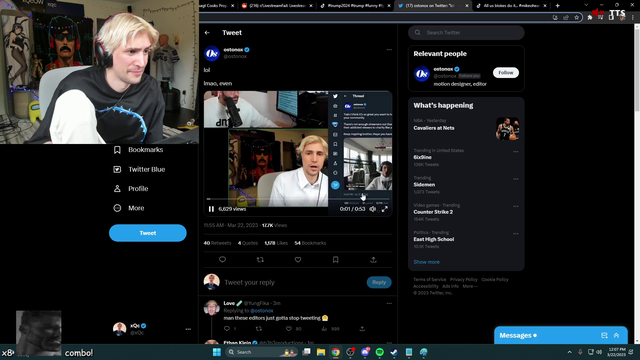Click the blue Tweet compose button

point(148,233)
